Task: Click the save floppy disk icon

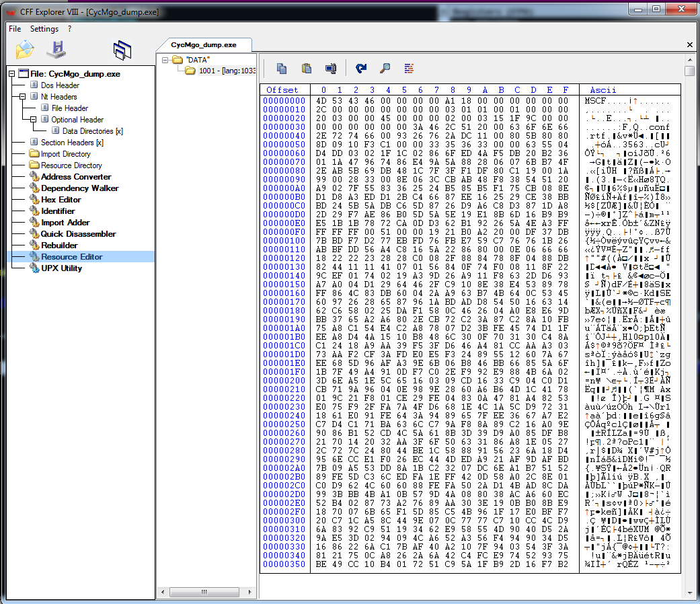Action: tap(56, 49)
